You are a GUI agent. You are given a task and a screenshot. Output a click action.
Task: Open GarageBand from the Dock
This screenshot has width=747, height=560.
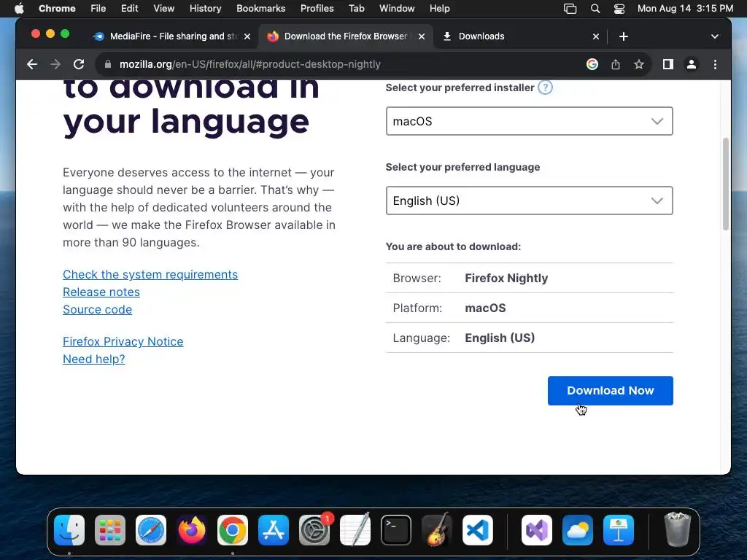[437, 530]
